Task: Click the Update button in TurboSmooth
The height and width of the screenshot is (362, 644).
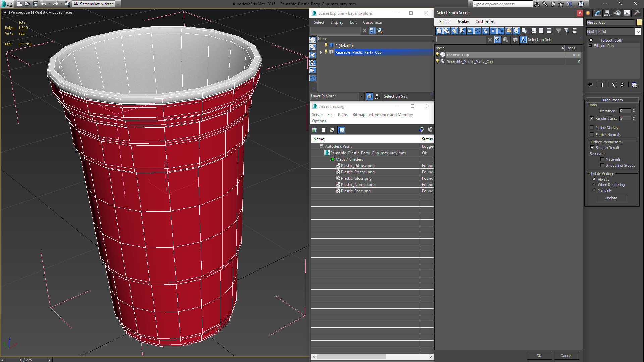Action: (611, 198)
